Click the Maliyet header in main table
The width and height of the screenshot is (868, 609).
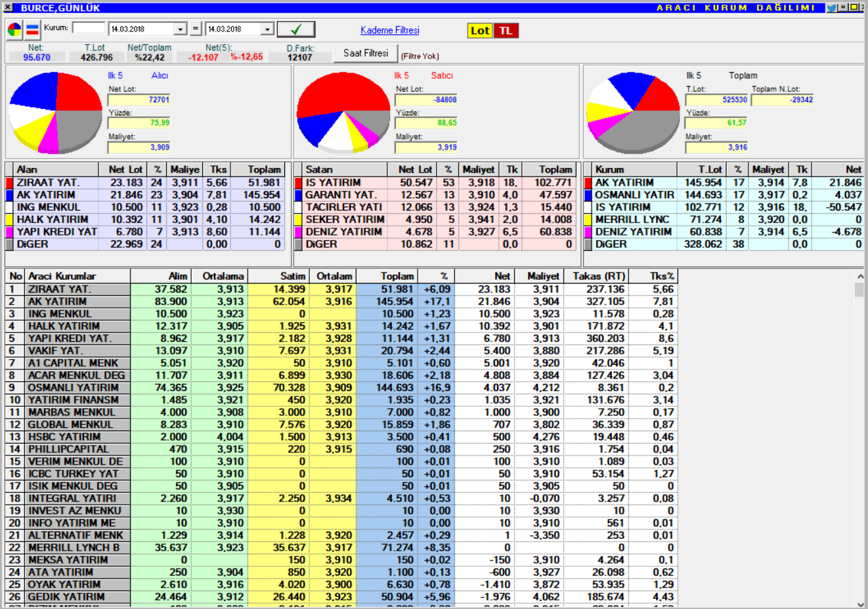pos(538,276)
